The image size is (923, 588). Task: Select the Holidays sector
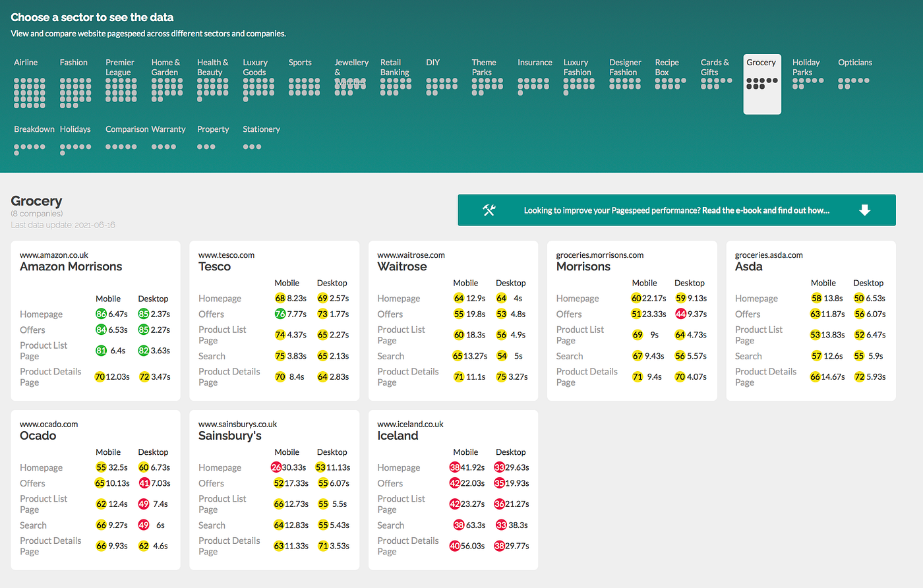pyautogui.click(x=75, y=140)
